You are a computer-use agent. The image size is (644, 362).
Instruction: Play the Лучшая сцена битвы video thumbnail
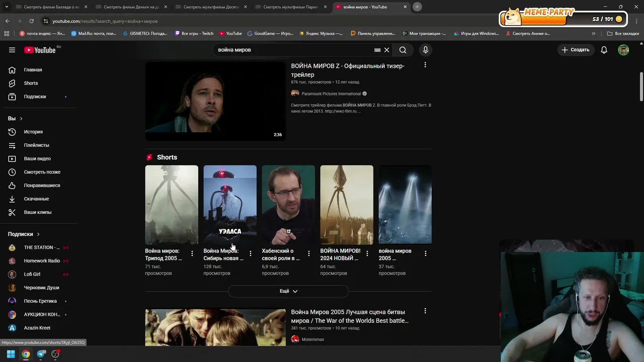[x=215, y=327]
